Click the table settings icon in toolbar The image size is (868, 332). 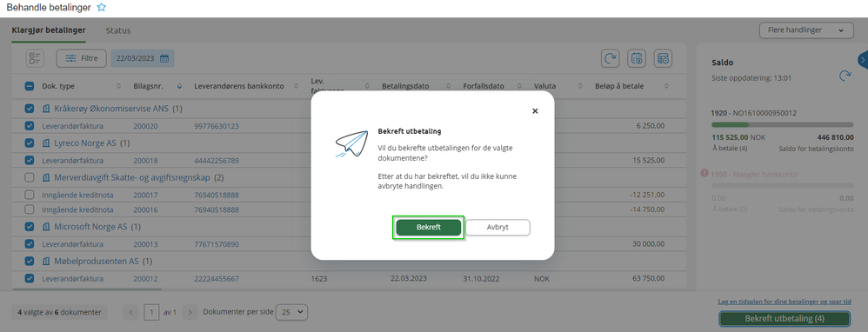[x=663, y=58]
